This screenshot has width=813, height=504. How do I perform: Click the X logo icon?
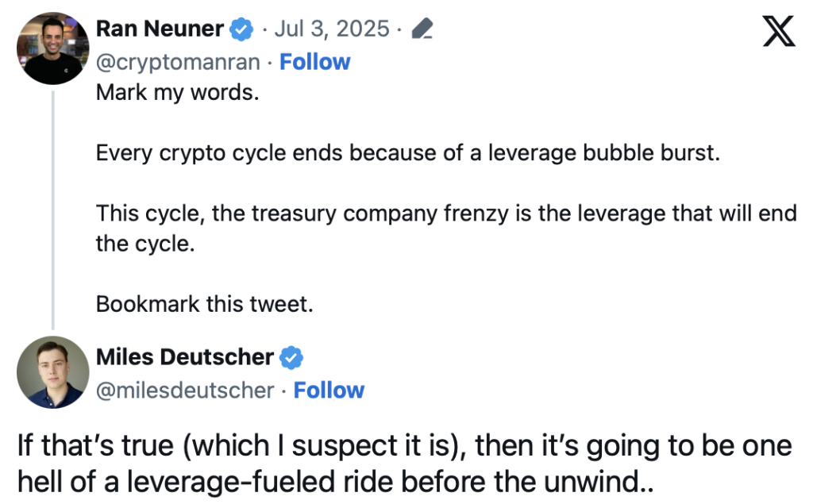click(x=779, y=31)
